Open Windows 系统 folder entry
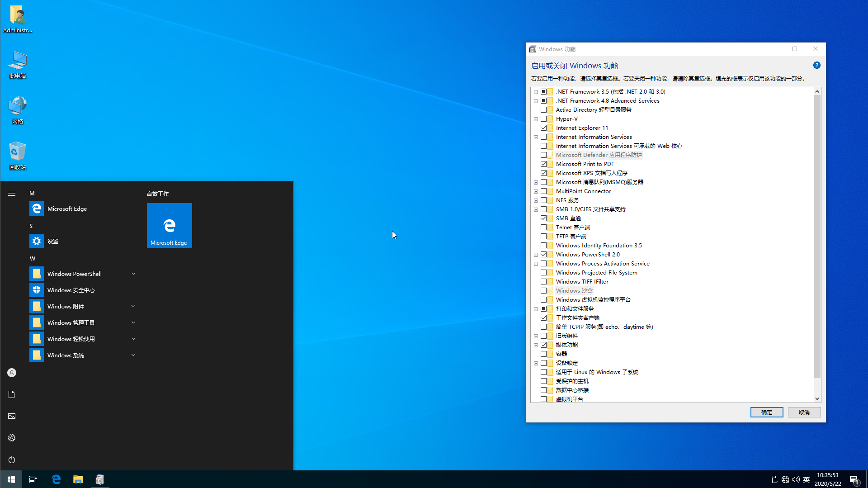The height and width of the screenshot is (488, 868). pos(84,355)
